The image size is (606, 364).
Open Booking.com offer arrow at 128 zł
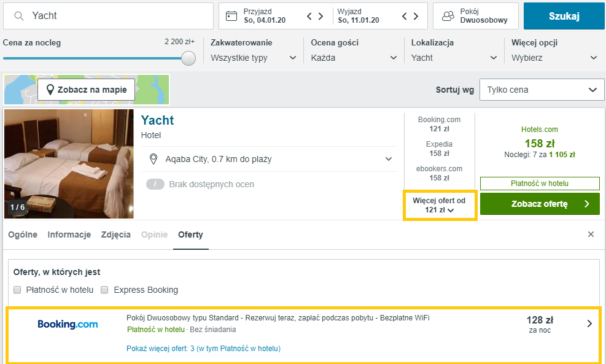[589, 323]
